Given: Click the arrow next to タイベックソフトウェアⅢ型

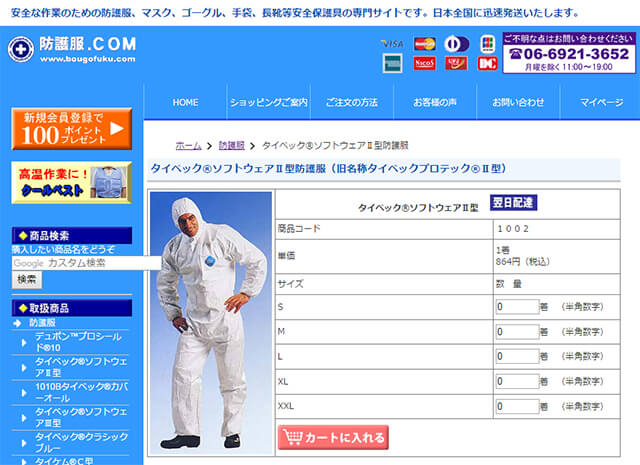Looking at the screenshot, I should pyautogui.click(x=24, y=418).
